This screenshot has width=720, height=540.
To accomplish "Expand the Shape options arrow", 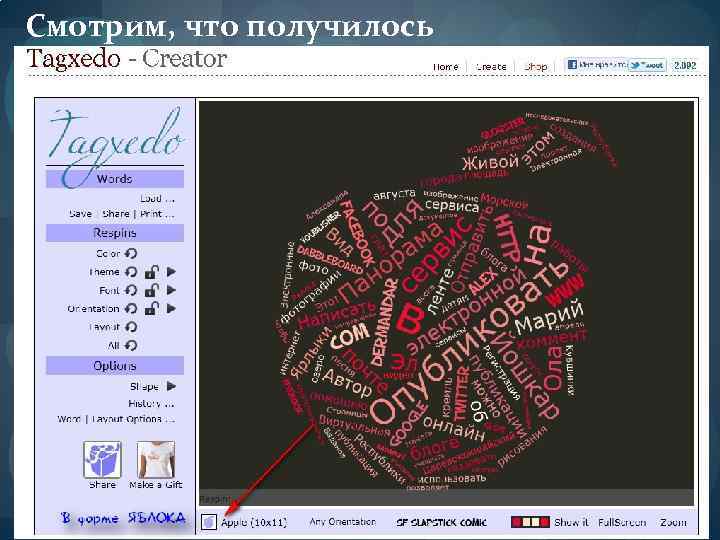I will (171, 386).
